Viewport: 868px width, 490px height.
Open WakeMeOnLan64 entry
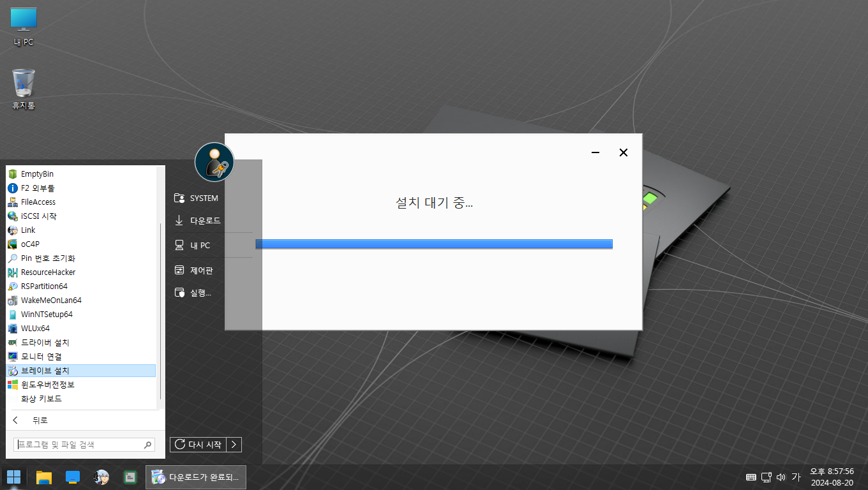81,300
